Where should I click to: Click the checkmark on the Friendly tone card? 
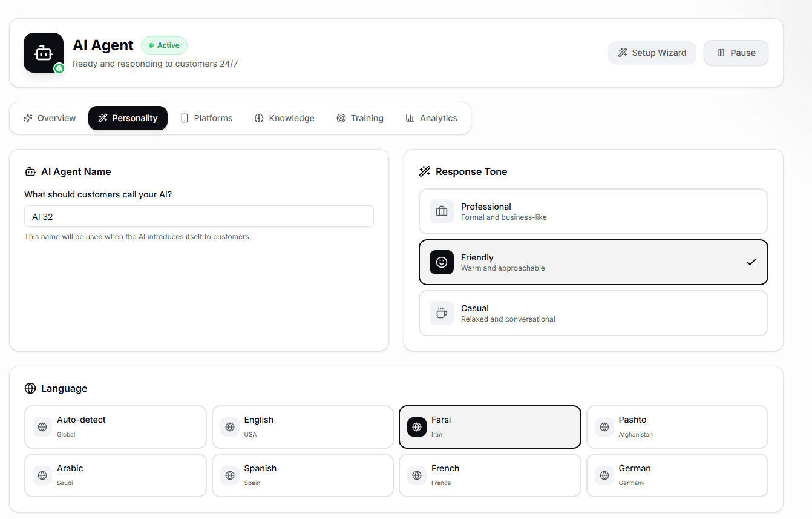pyautogui.click(x=751, y=262)
